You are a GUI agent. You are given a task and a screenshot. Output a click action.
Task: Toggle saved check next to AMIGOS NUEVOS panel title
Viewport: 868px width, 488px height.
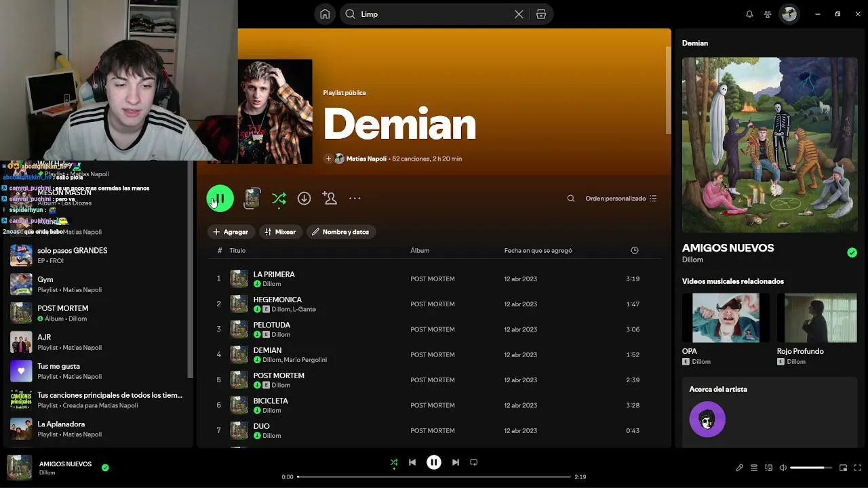tap(852, 253)
